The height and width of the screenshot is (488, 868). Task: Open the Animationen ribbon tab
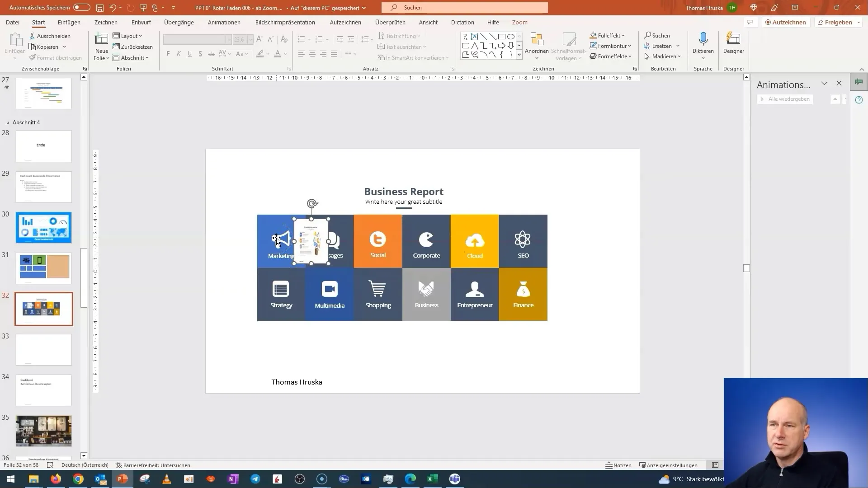click(225, 22)
